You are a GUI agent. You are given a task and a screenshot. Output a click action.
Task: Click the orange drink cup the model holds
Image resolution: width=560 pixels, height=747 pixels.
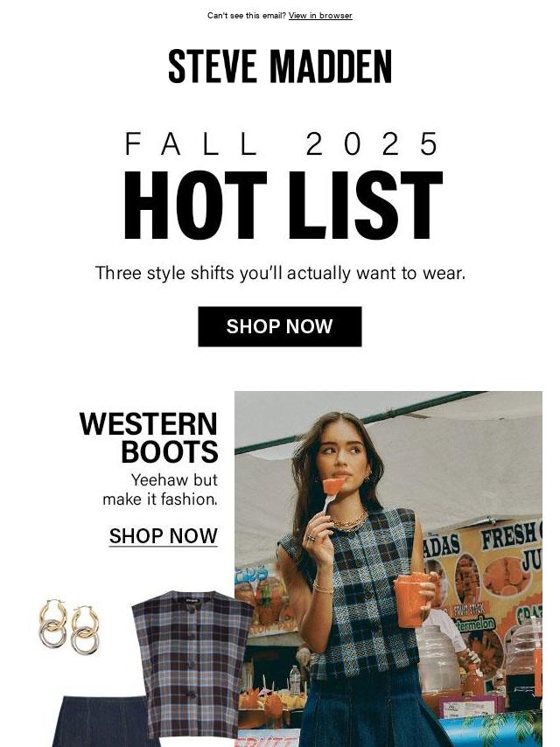click(411, 600)
